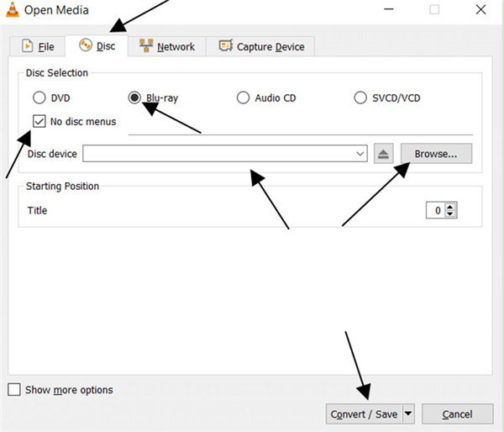Open the Convert / Save dropdown arrow
The image size is (504, 432).
click(x=408, y=414)
